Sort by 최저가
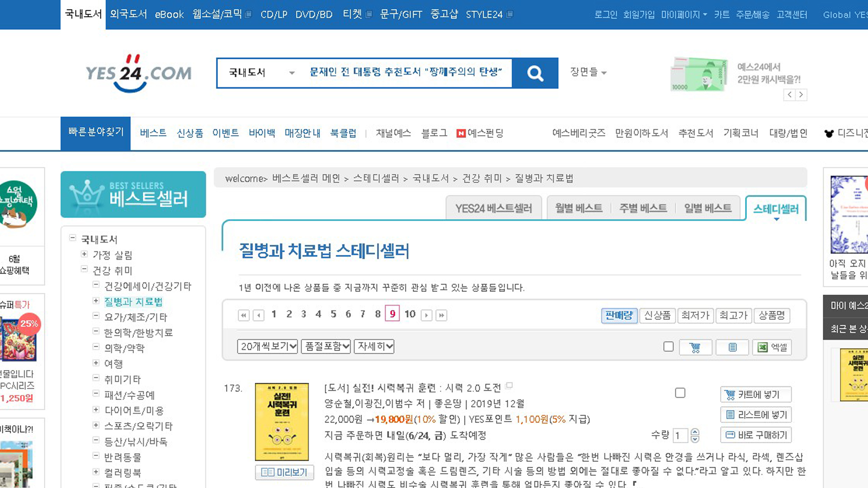The image size is (868, 488). coord(695,315)
